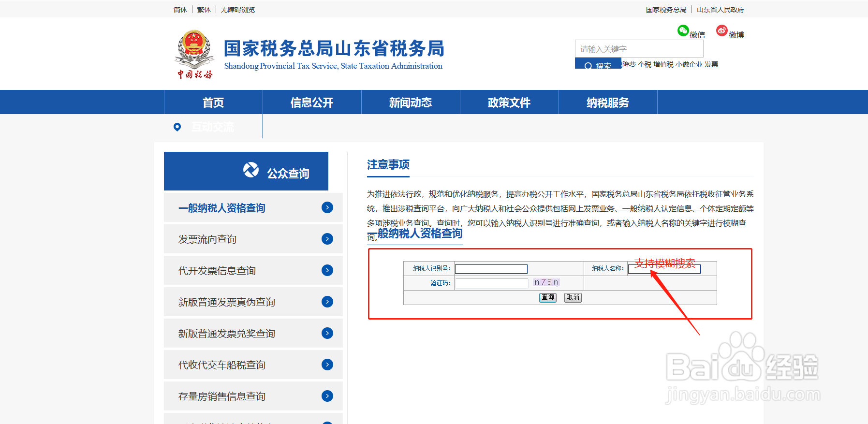Open the 新闻动态 navigation tab
Screen dimensions: 868x424
[x=411, y=102]
